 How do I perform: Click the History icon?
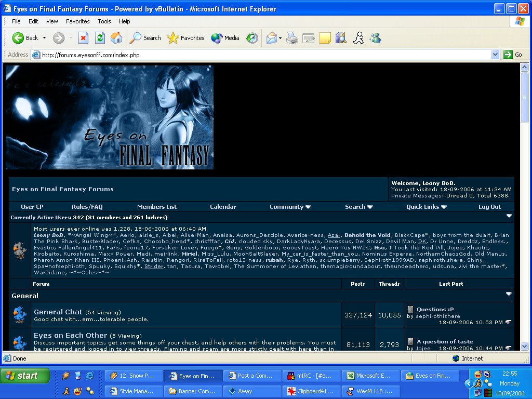click(x=252, y=37)
